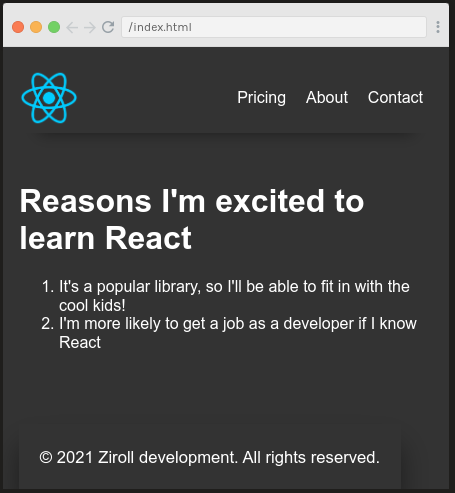
Task: Select the Contact nav link
Action: (395, 98)
